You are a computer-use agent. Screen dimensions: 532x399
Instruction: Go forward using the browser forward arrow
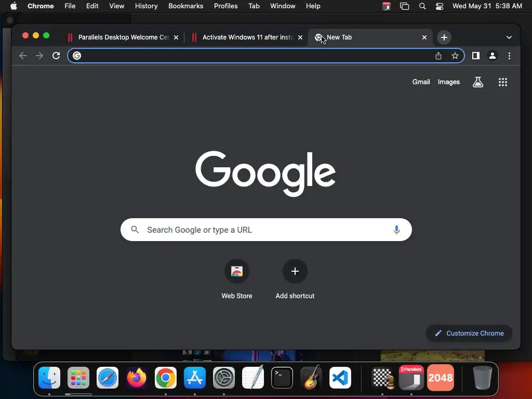click(x=39, y=56)
